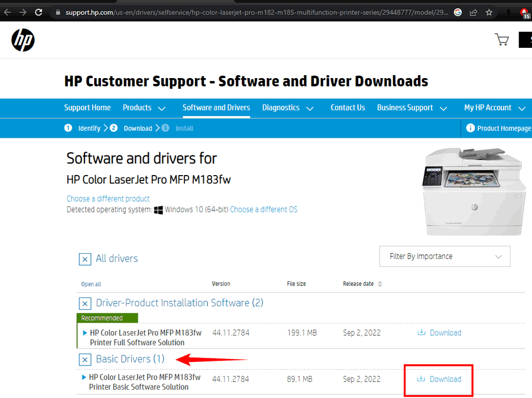Open the shopping cart icon
Image resolution: width=532 pixels, height=398 pixels.
point(501,40)
